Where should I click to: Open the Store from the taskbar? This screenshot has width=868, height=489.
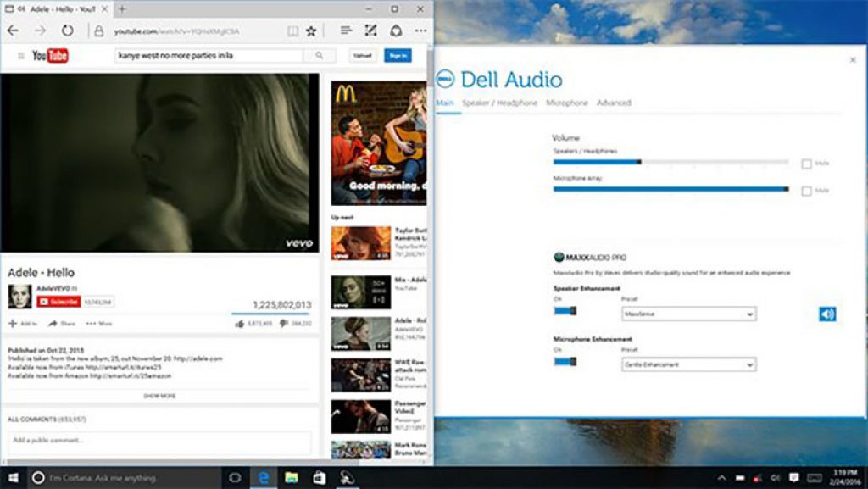click(320, 478)
